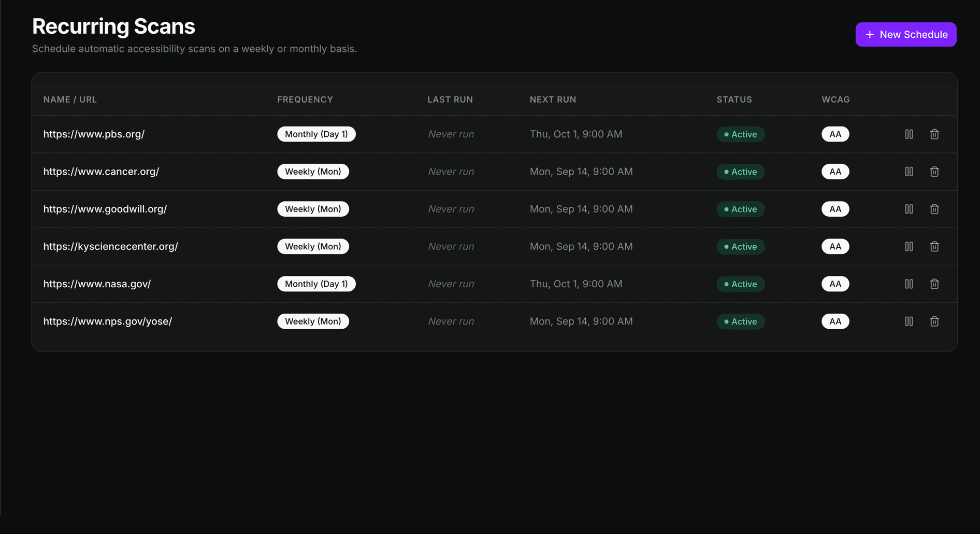The image size is (980, 534).
Task: Delete the goodwill.org schedule
Action: pos(934,209)
